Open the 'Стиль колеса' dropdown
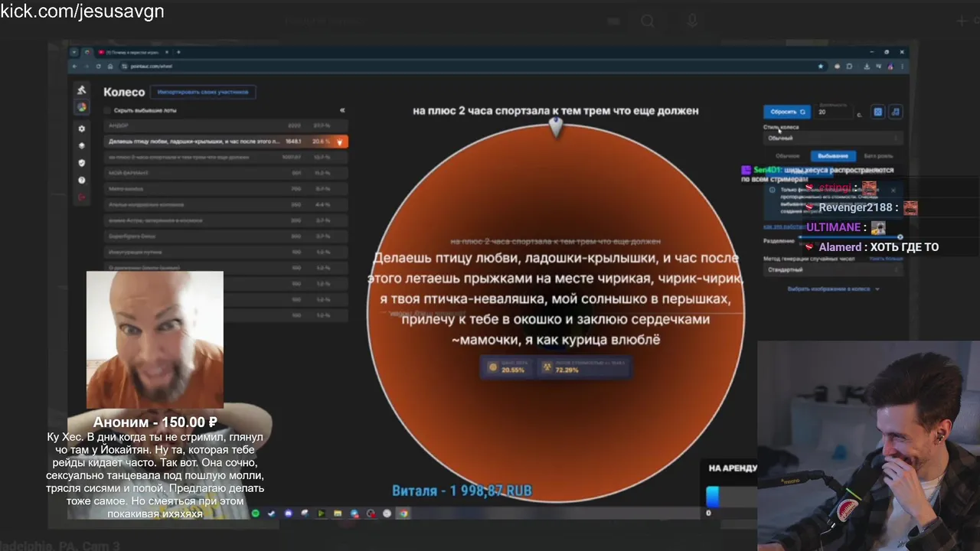The width and height of the screenshot is (980, 551). point(833,139)
